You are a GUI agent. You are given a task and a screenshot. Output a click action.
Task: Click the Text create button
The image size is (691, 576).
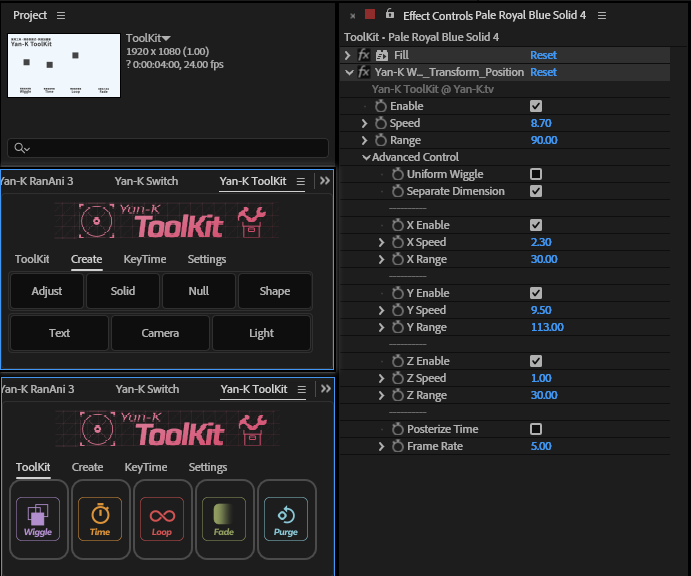click(59, 333)
